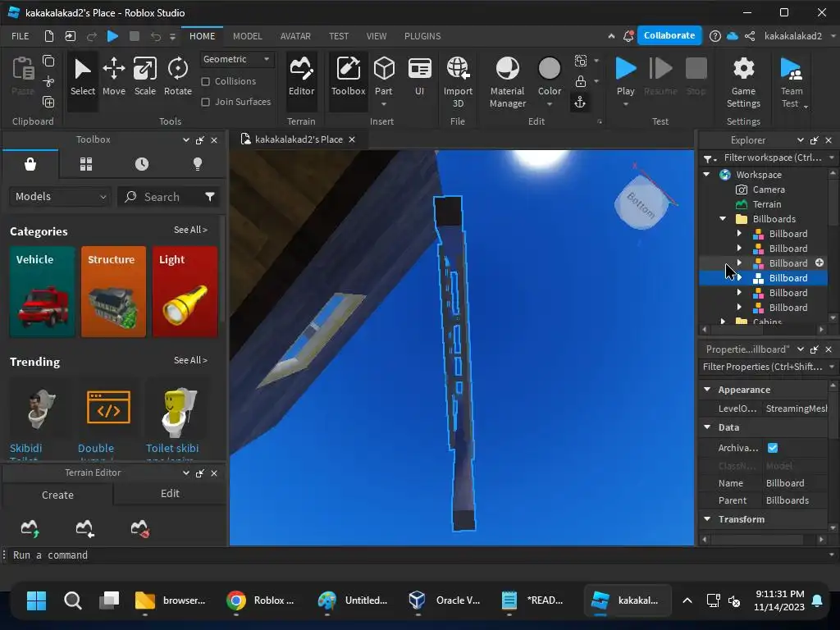840x630 pixels.
Task: Collapse the Data properties section
Action: point(707,427)
